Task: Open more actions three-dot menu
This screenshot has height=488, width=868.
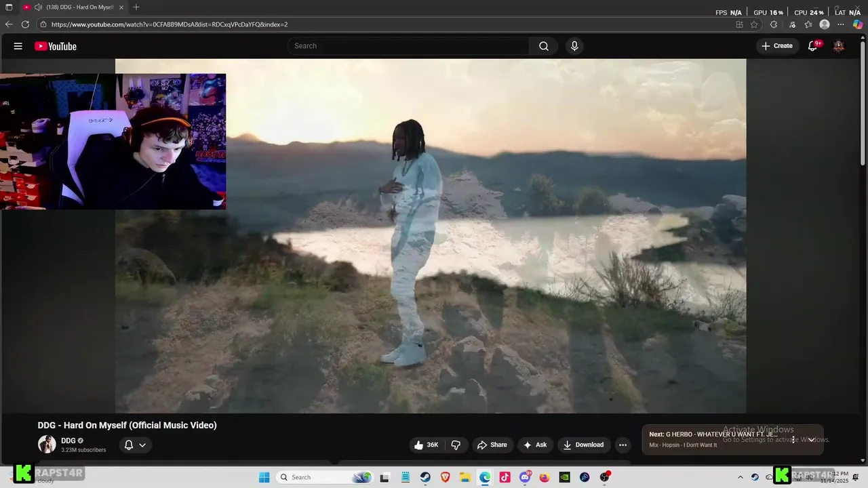Action: point(623,445)
